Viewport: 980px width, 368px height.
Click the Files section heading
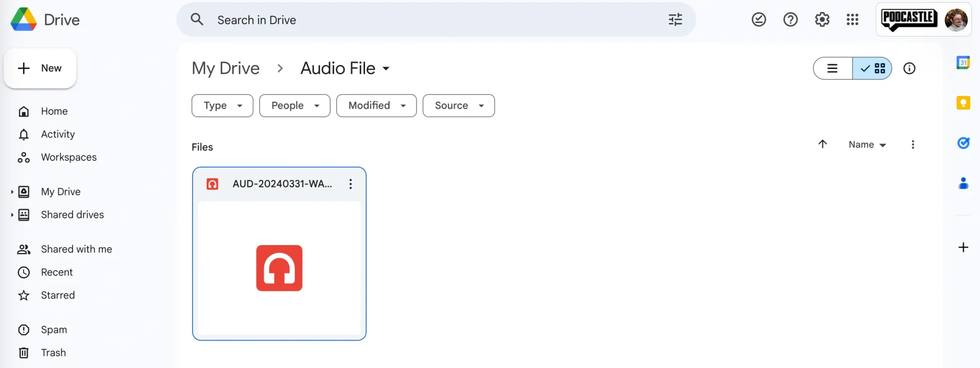[202, 147]
